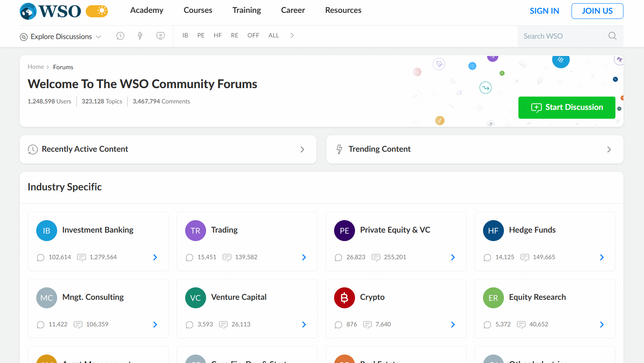Select the IB forum shortcut
The width and height of the screenshot is (644, 363).
coord(185,35)
